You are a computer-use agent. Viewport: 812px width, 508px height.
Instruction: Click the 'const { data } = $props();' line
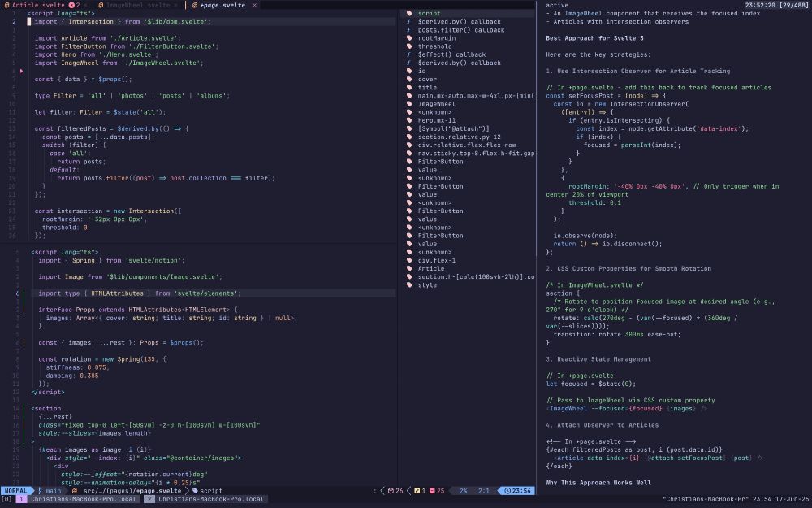83,80
